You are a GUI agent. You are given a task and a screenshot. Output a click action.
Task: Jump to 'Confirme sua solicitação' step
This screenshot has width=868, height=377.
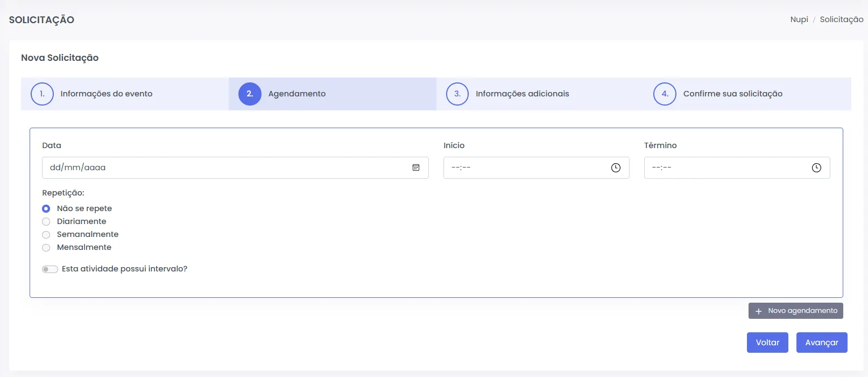tap(732, 94)
